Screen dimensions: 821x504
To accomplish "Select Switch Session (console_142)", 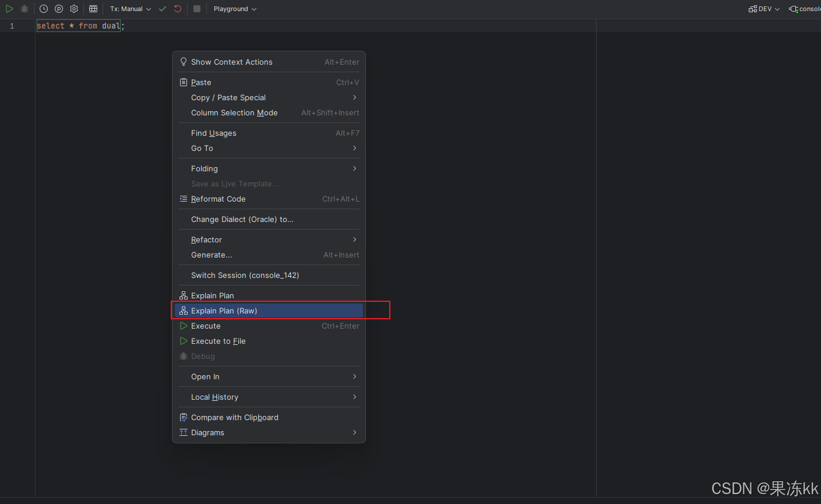I will click(269, 275).
